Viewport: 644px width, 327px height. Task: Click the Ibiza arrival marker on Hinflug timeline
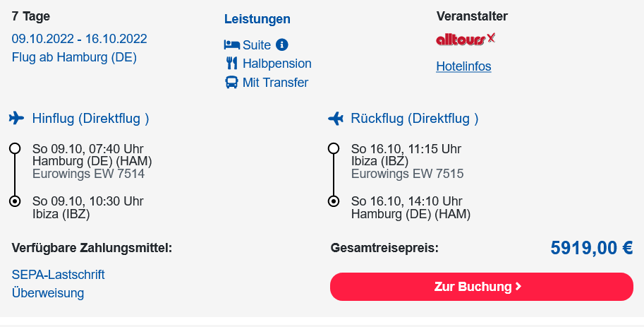(x=16, y=201)
